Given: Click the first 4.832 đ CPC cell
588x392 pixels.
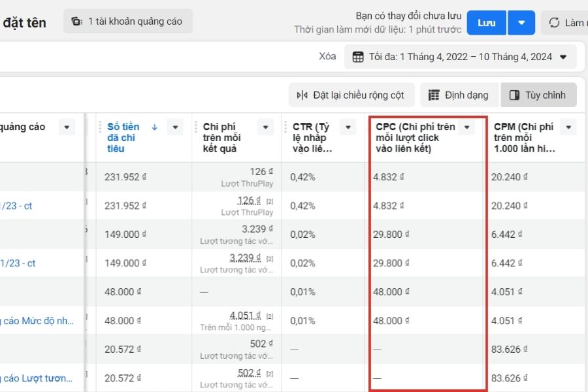Looking at the screenshot, I should click(x=389, y=177).
